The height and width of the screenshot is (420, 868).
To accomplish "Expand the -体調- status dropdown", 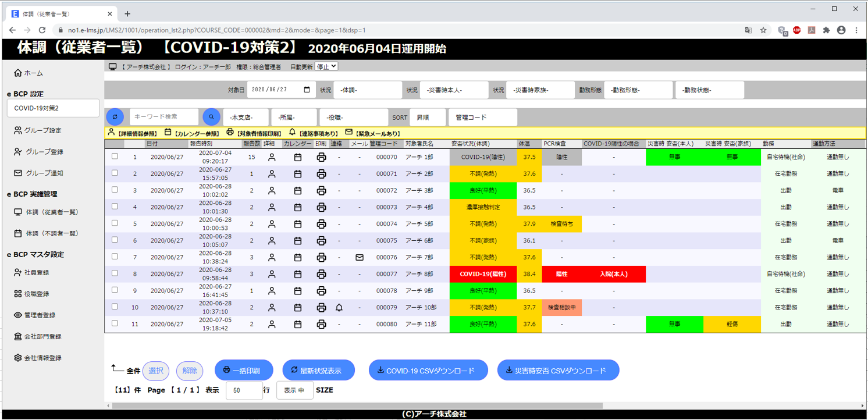I will [x=368, y=90].
